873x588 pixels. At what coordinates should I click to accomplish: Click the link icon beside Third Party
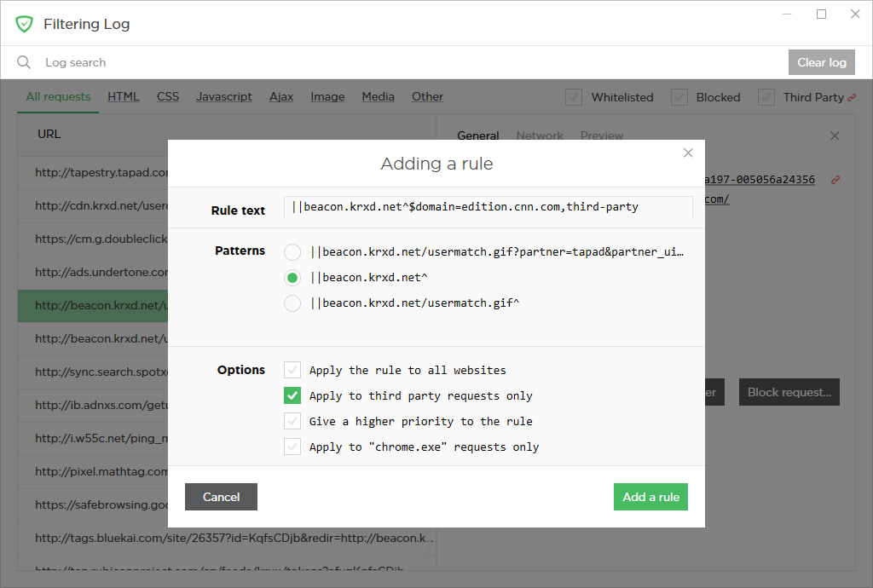tap(851, 97)
